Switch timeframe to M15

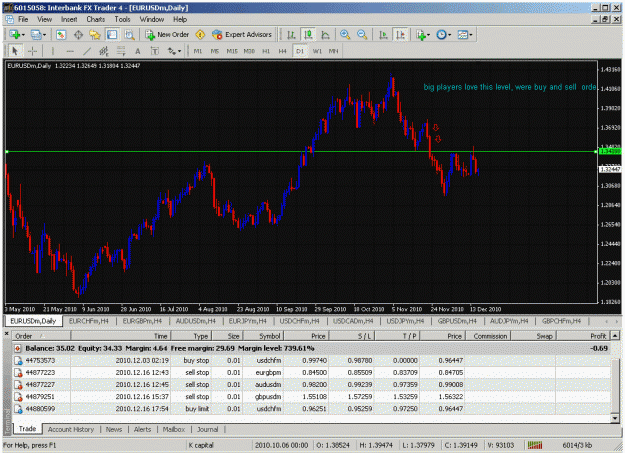[x=232, y=51]
